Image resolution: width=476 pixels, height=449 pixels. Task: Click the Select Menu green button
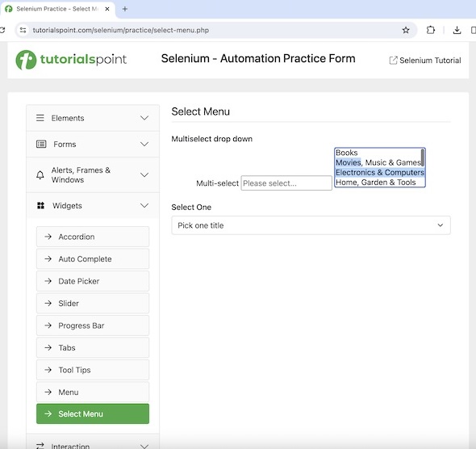coord(93,413)
